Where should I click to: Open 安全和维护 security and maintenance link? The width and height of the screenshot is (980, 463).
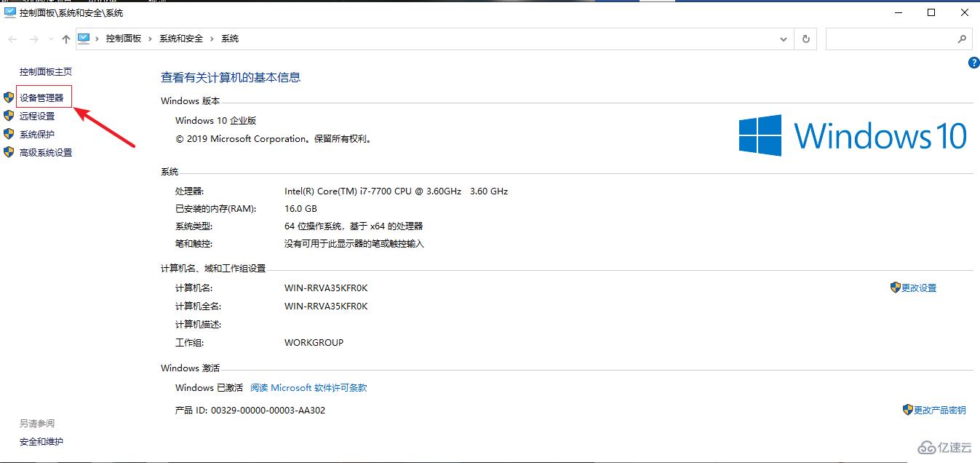[x=41, y=441]
